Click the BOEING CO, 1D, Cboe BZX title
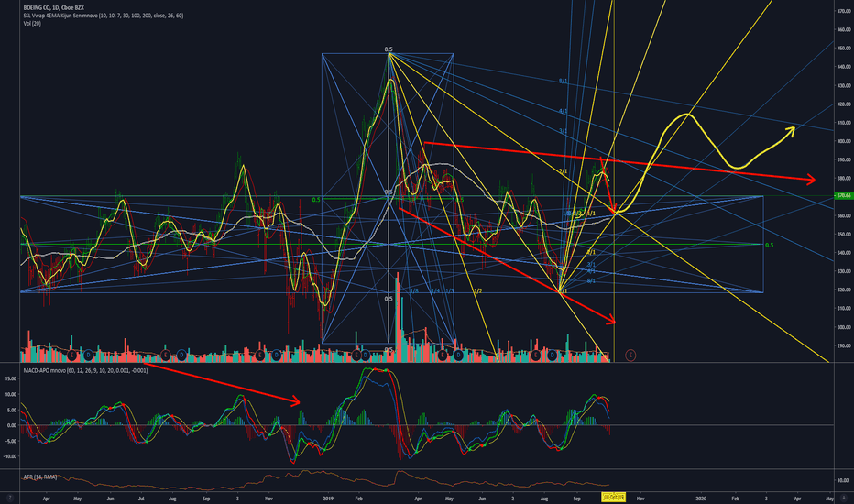854x504 pixels. 54,8
